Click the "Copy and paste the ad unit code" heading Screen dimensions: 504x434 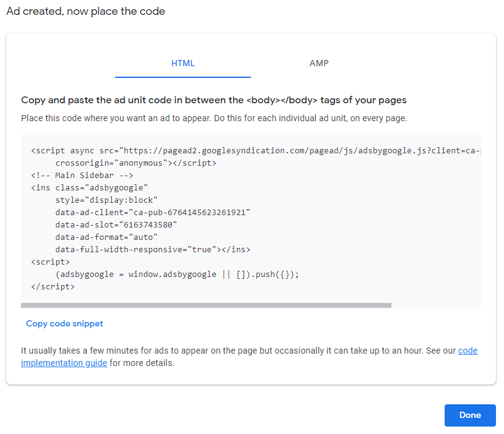pos(214,100)
